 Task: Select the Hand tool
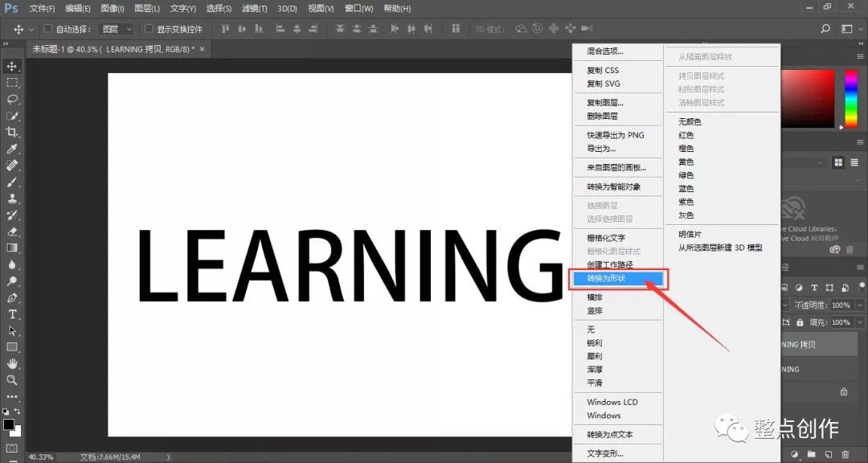click(x=11, y=364)
